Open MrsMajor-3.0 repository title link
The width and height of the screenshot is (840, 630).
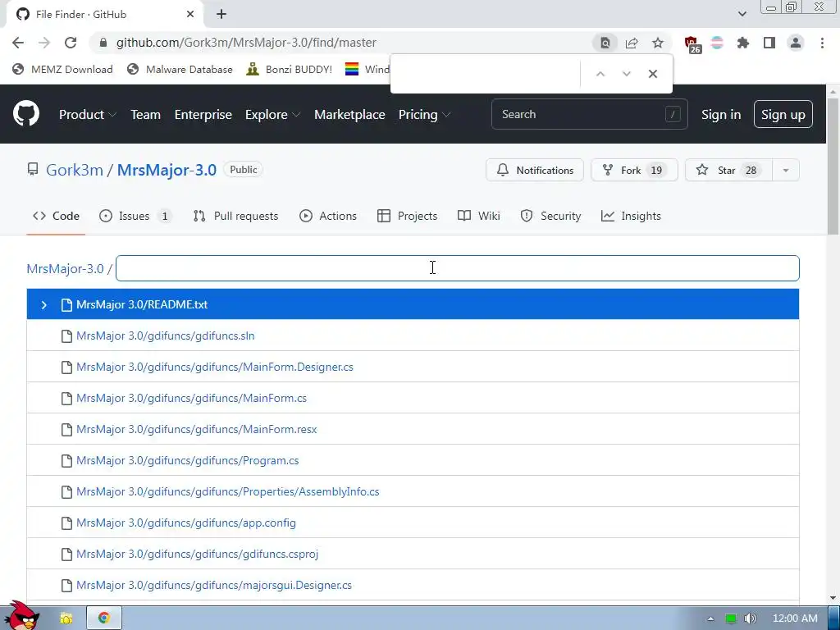pos(167,170)
